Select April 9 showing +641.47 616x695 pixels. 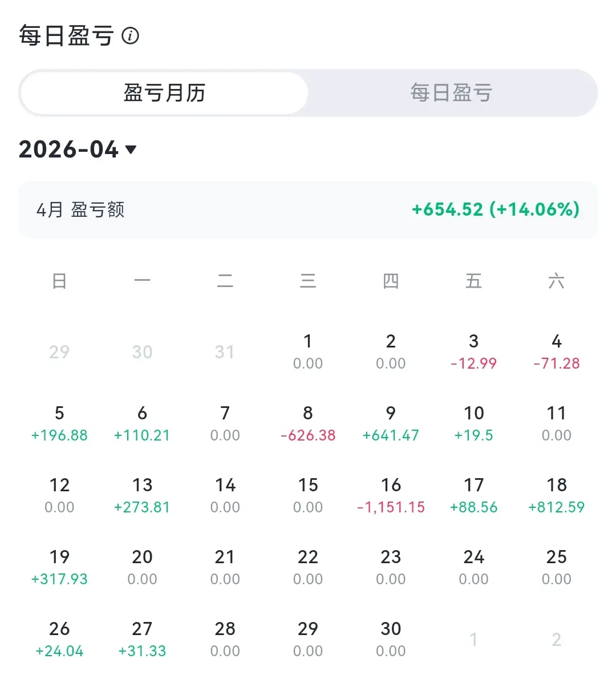pos(391,423)
